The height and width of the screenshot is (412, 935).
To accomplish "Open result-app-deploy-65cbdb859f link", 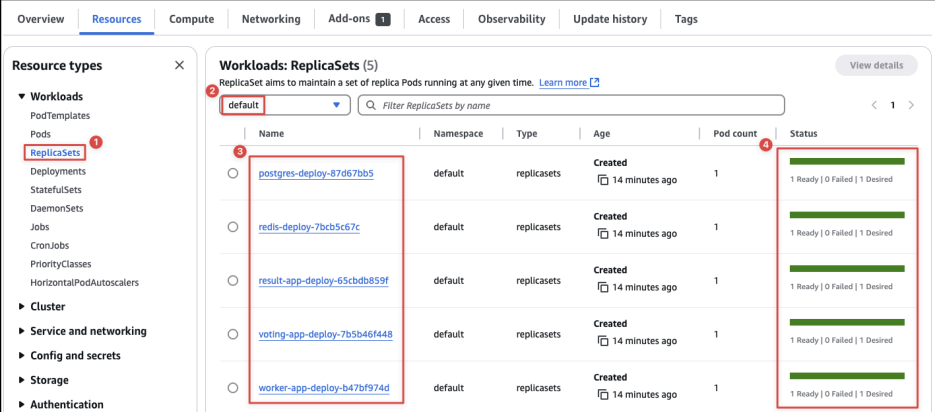I will [323, 281].
